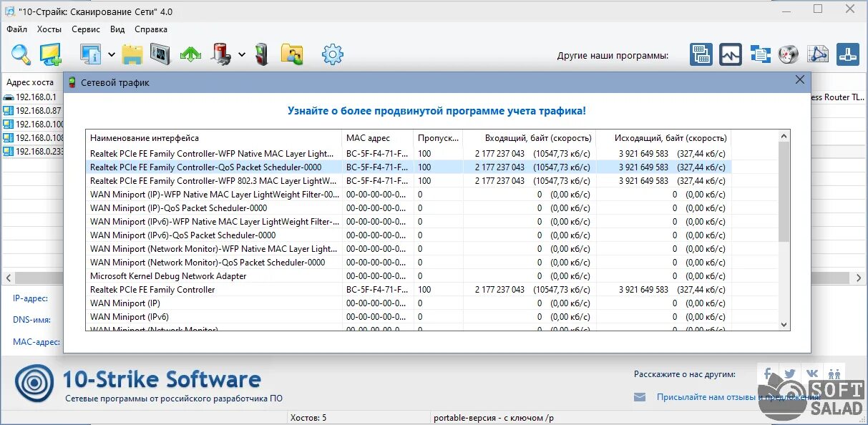Screen dimensions: 868x425
Task: Click the Входящий, байт (скорость) column header
Action: [530, 138]
